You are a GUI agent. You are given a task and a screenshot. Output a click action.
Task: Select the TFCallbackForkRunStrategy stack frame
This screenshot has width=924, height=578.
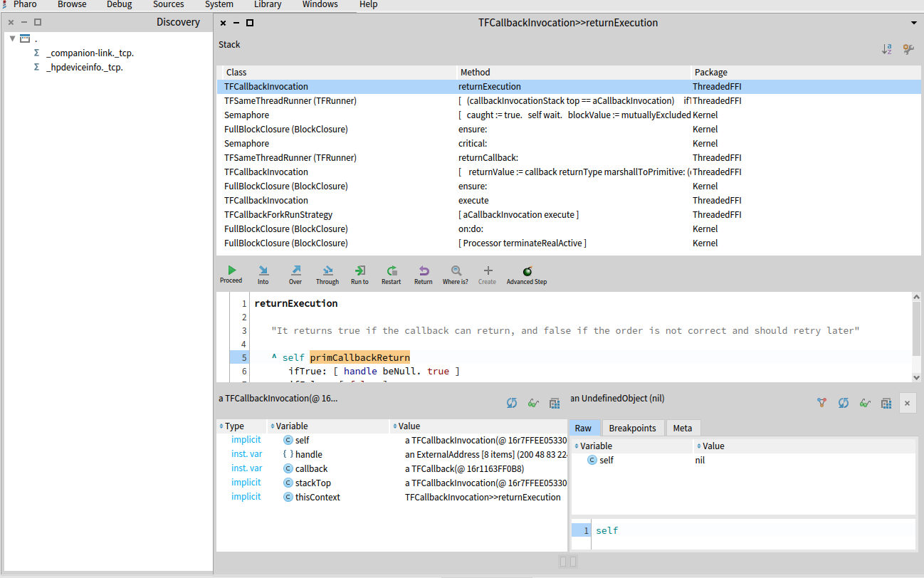coord(278,214)
